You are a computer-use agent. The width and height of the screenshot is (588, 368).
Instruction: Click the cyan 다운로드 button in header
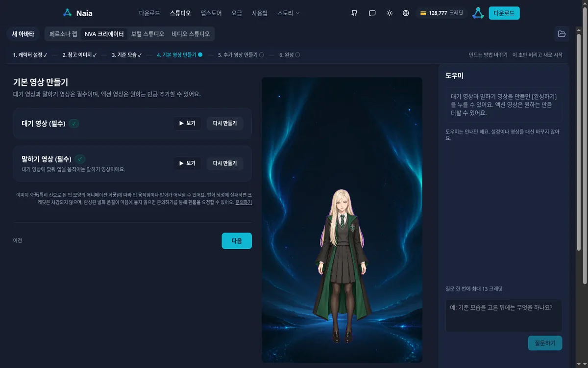504,13
